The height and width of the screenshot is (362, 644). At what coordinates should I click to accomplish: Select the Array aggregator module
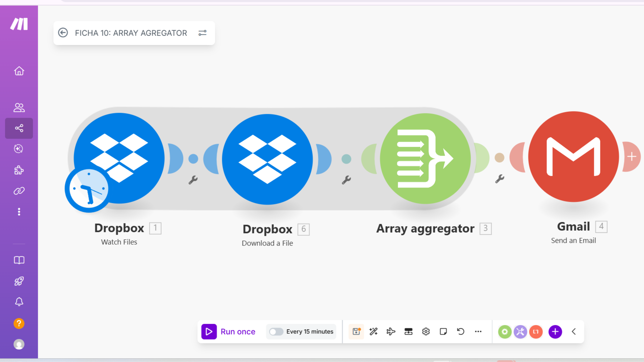(x=425, y=158)
